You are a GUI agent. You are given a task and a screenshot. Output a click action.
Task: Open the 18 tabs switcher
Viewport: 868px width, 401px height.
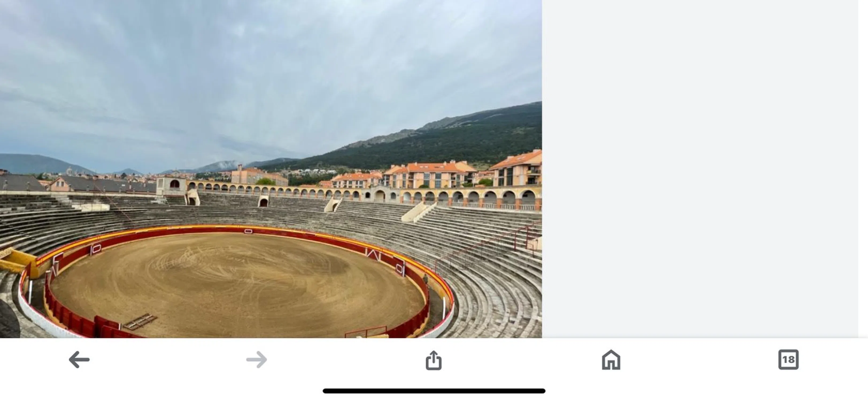coord(788,360)
